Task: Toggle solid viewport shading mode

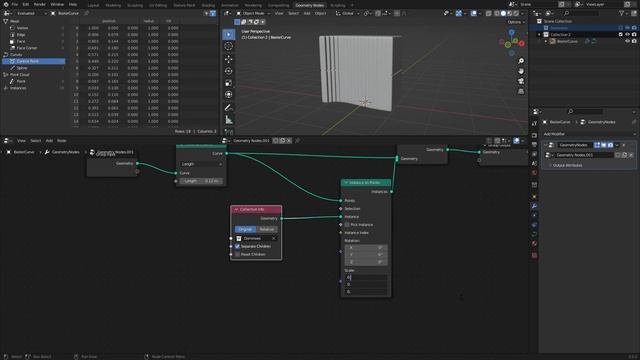Action: click(x=503, y=13)
